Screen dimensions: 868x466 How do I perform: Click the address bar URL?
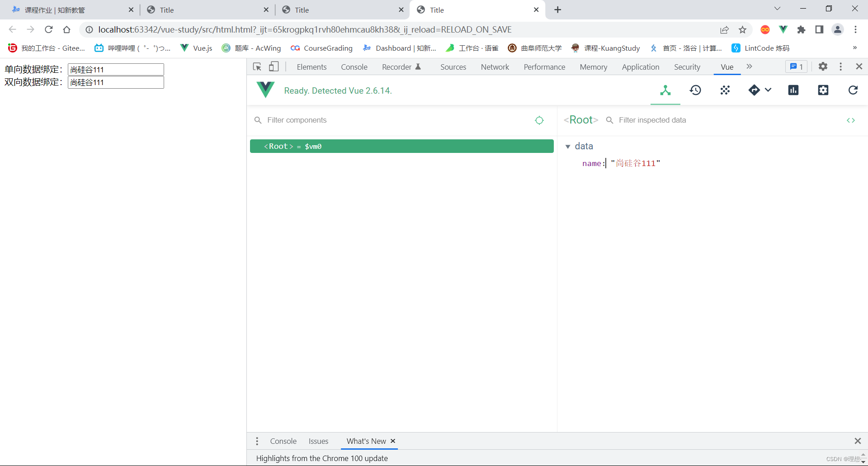click(x=305, y=29)
